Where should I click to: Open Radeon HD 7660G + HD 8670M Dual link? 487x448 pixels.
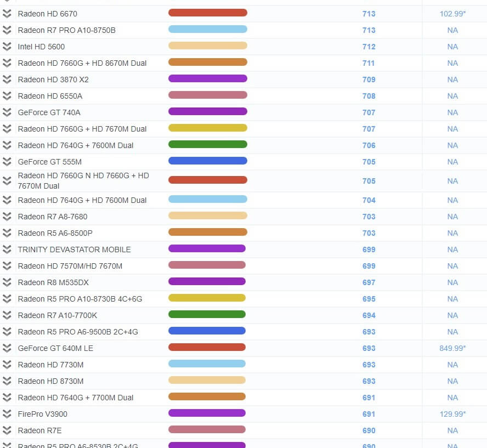pos(82,63)
